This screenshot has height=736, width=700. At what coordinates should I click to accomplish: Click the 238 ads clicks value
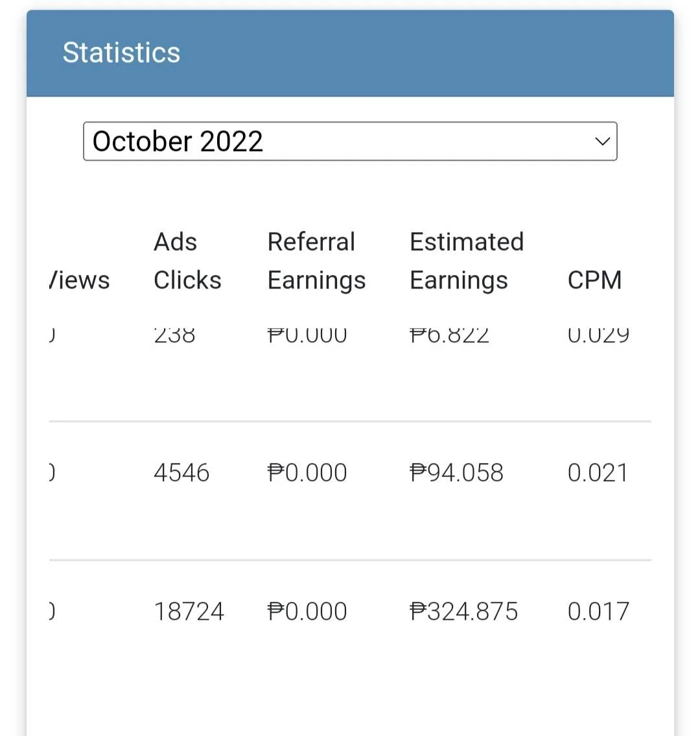click(174, 336)
